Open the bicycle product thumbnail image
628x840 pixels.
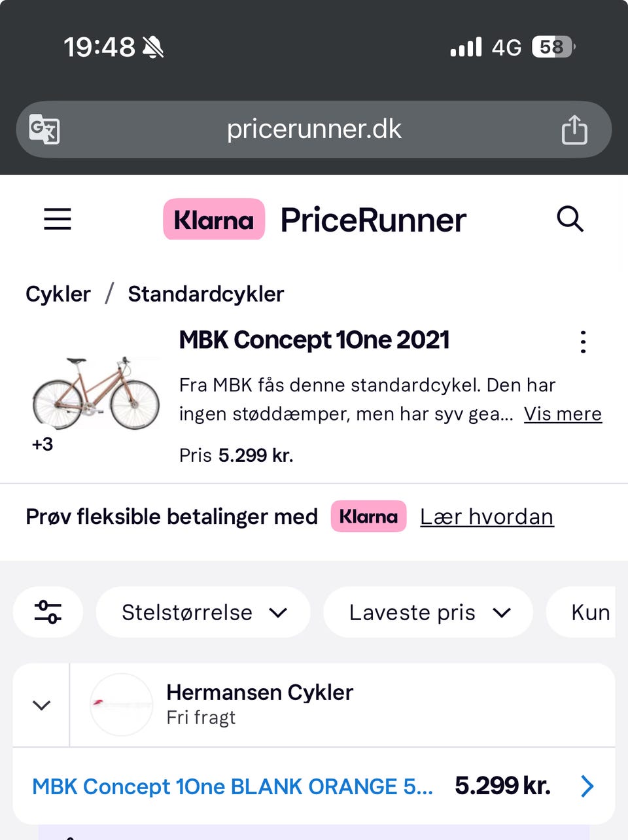pos(96,393)
